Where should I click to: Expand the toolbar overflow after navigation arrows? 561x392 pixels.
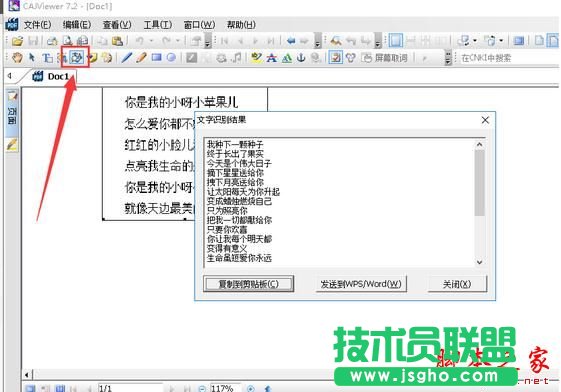(x=317, y=41)
